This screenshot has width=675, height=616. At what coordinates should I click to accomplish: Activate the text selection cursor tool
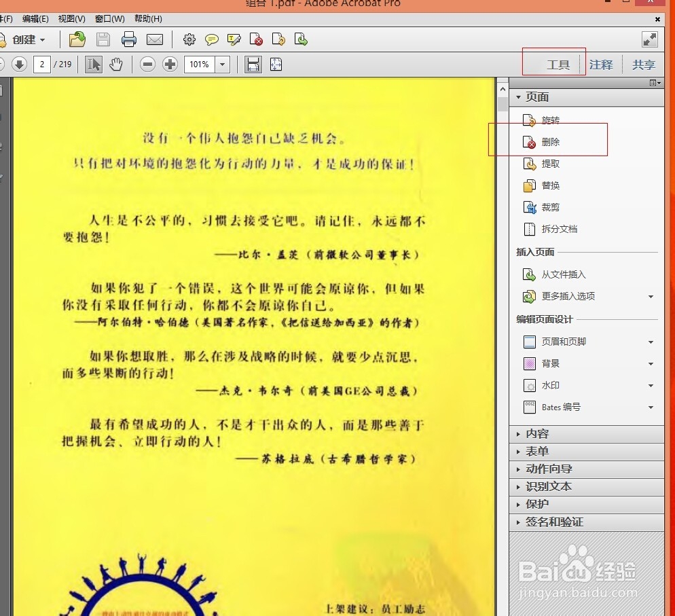94,65
